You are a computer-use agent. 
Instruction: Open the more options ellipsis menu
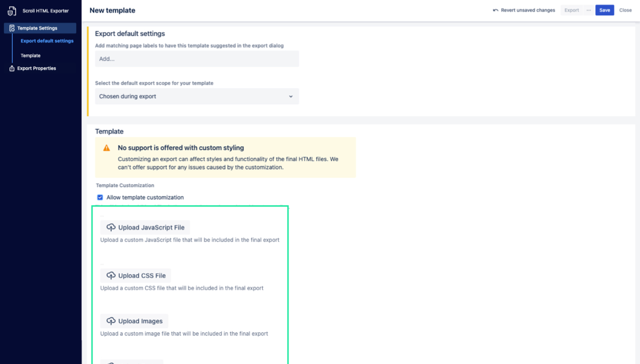tap(588, 10)
